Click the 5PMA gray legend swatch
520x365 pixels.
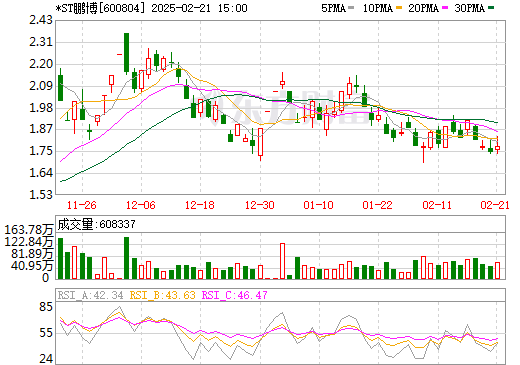[351, 8]
